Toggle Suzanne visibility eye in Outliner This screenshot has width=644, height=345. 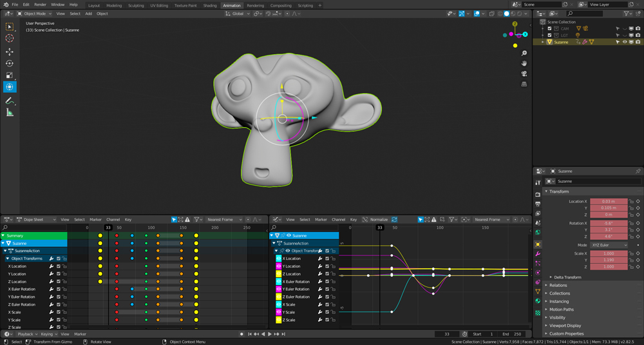point(625,42)
